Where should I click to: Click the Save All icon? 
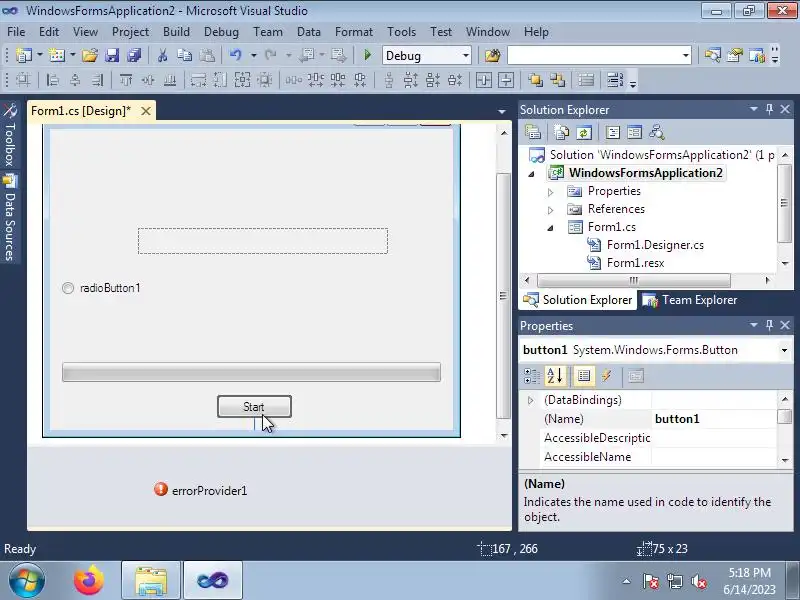pos(134,55)
